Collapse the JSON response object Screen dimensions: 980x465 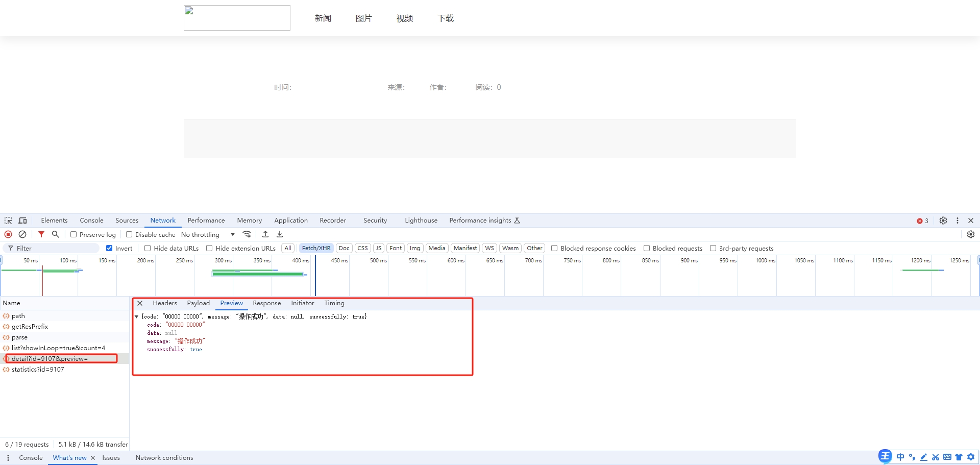tap(137, 316)
